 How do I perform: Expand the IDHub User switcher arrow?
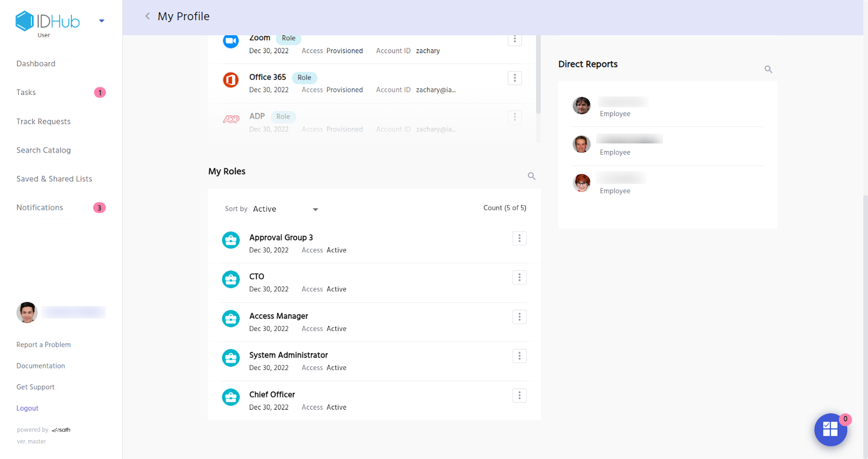tap(101, 21)
